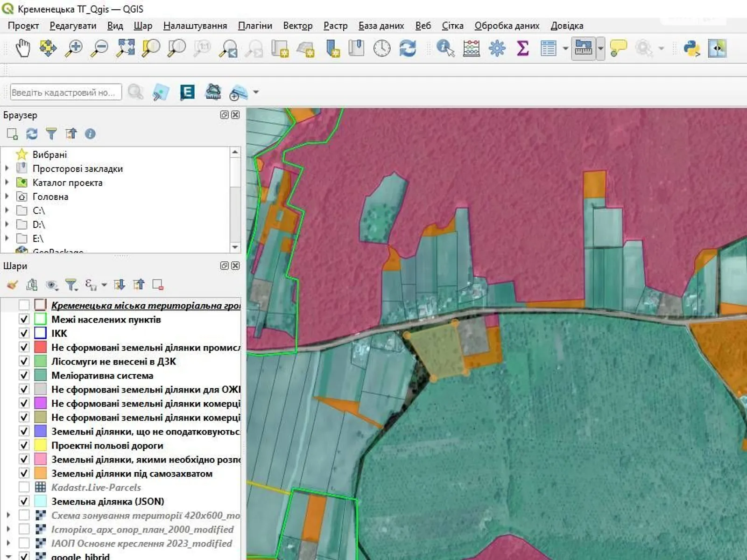Expand the D:\ drive in Browser
This screenshot has height=560, width=747.
(7, 224)
